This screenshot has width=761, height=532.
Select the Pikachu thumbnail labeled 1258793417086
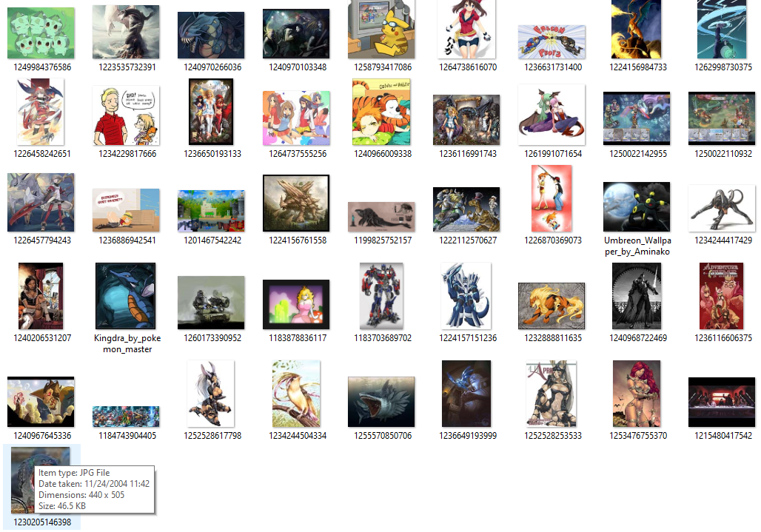[x=381, y=29]
